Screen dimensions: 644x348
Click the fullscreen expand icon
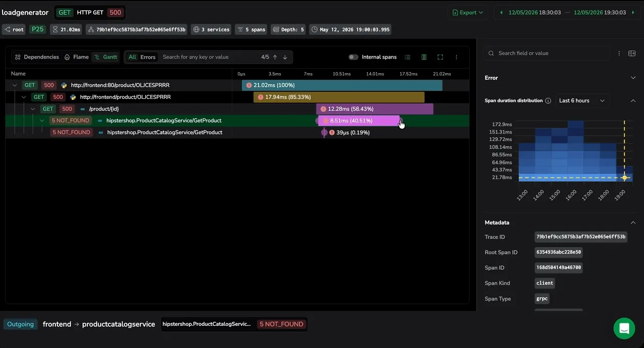(440, 57)
